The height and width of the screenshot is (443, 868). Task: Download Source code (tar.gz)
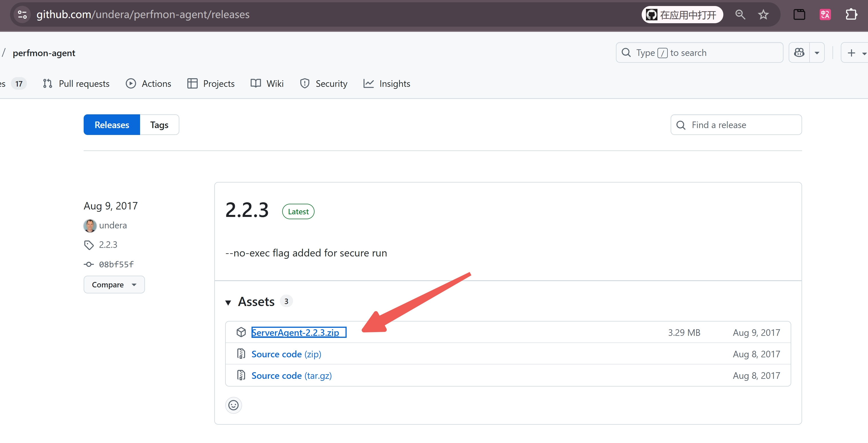pyautogui.click(x=291, y=376)
